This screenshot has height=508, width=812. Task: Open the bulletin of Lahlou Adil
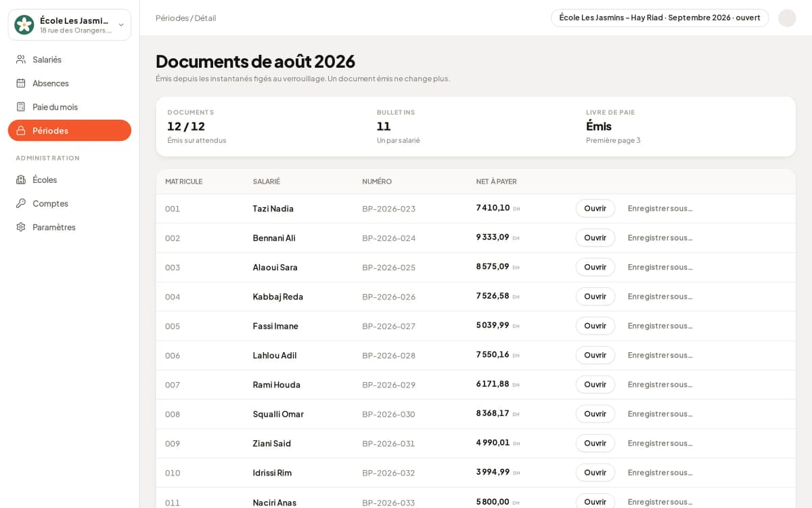tap(595, 355)
